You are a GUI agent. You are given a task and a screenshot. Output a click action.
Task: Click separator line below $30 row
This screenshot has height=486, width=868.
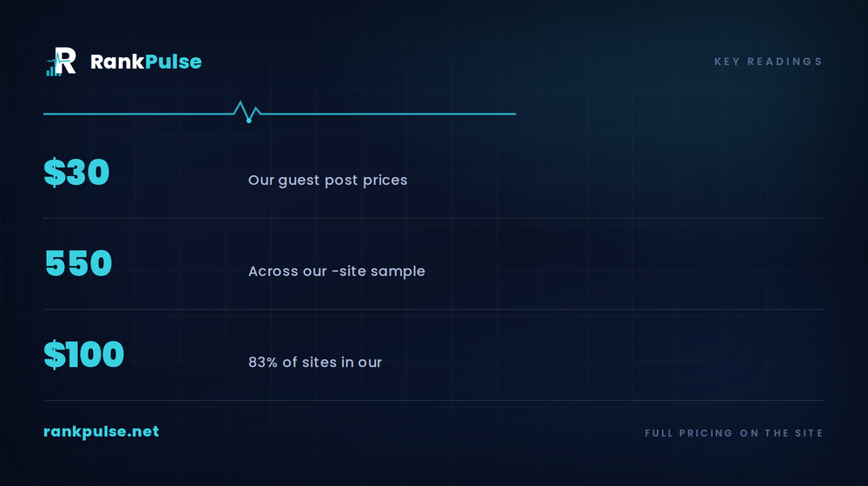[434, 218]
